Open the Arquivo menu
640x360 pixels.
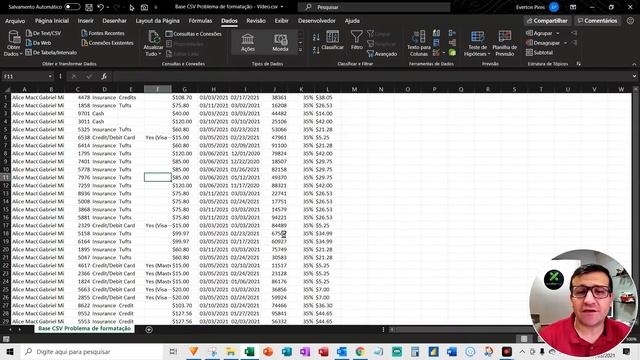click(x=15, y=21)
